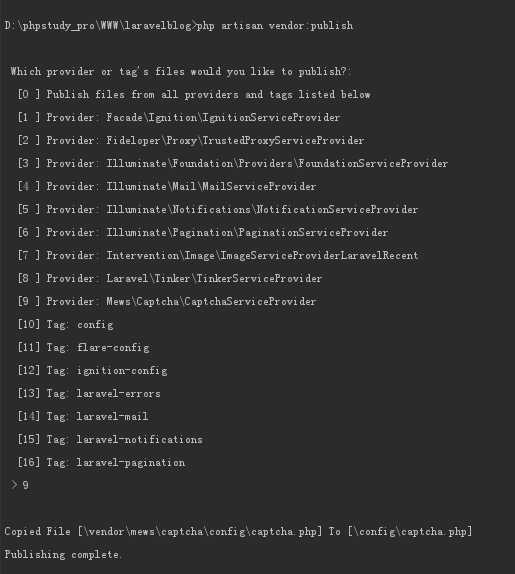The image size is (515, 574).
Task: Select the PaginationServiceProvider option
Action: [203, 232]
